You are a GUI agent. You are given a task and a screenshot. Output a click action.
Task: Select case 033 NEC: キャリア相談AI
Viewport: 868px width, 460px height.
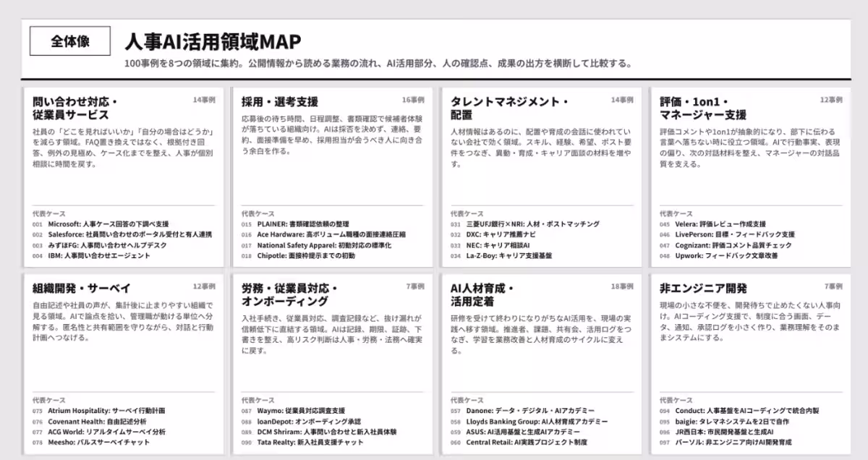pos(490,245)
